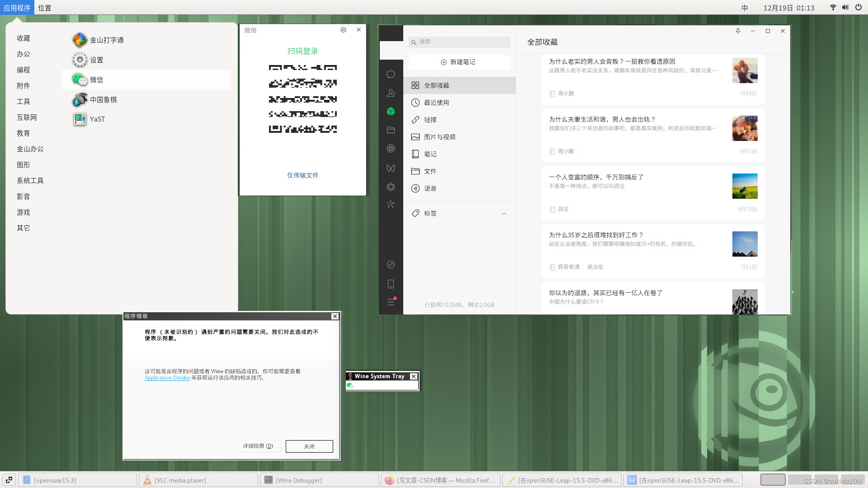Open the Search spark icon in sidebar
The height and width of the screenshot is (488, 868).
391,204
